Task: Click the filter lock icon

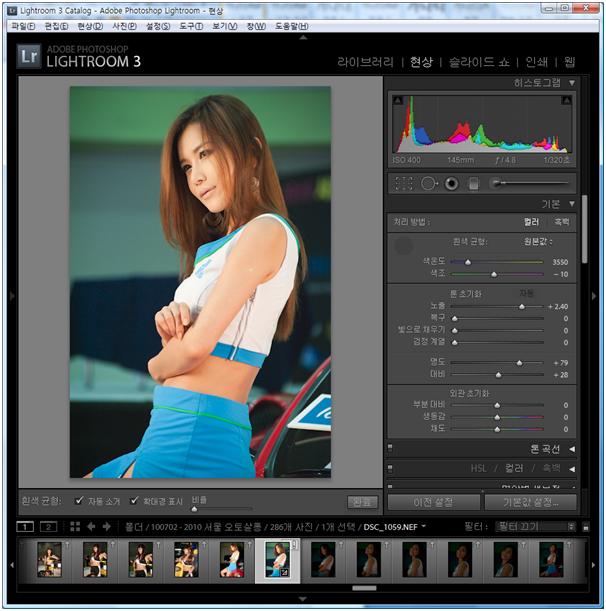Action: point(585,527)
